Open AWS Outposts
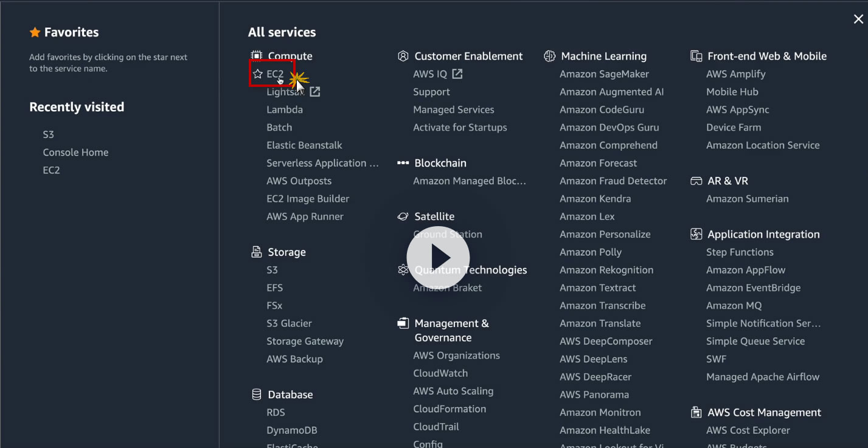Viewport: 868px width, 448px height. pos(299,181)
